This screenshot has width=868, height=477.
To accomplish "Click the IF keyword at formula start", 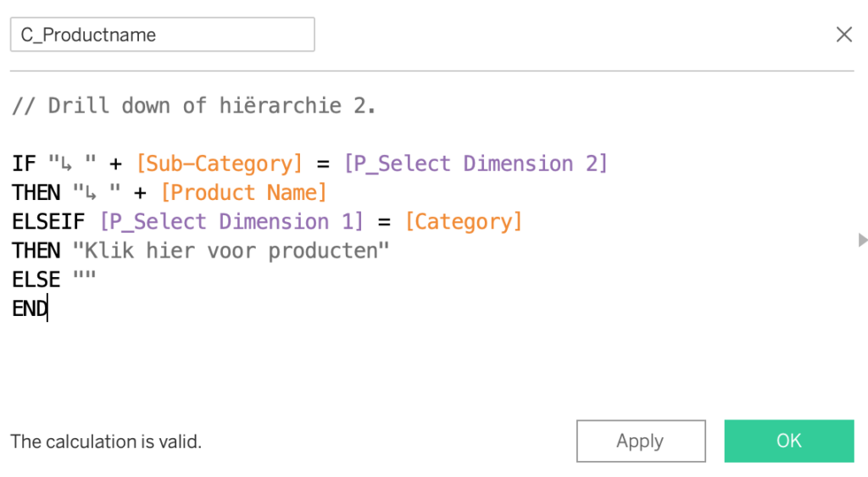I will click(24, 164).
